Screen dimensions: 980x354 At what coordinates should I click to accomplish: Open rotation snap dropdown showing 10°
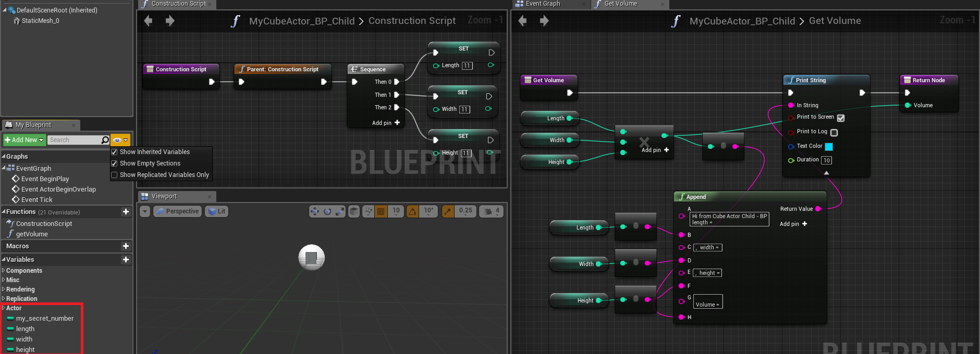pos(428,211)
